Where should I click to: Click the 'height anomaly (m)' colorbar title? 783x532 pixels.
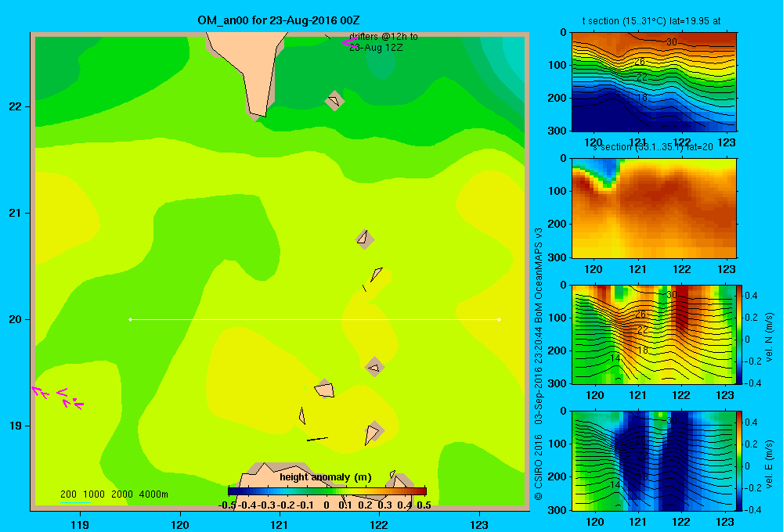pyautogui.click(x=326, y=477)
